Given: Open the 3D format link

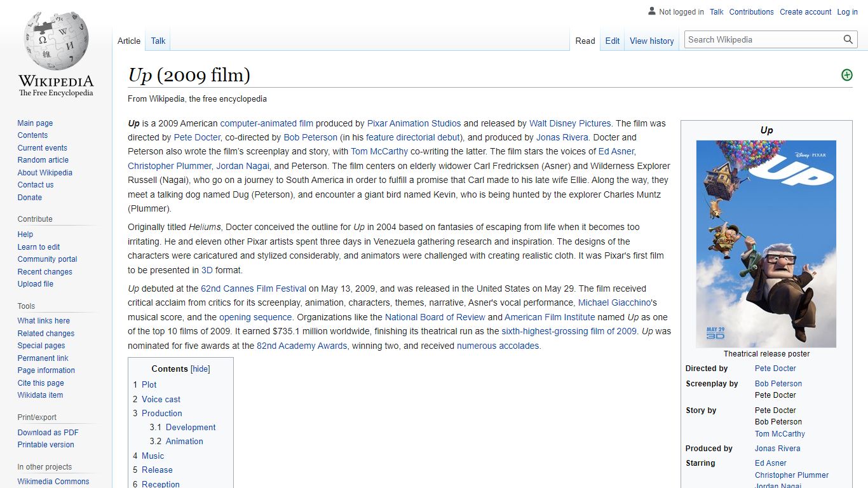Looking at the screenshot, I should click(207, 270).
